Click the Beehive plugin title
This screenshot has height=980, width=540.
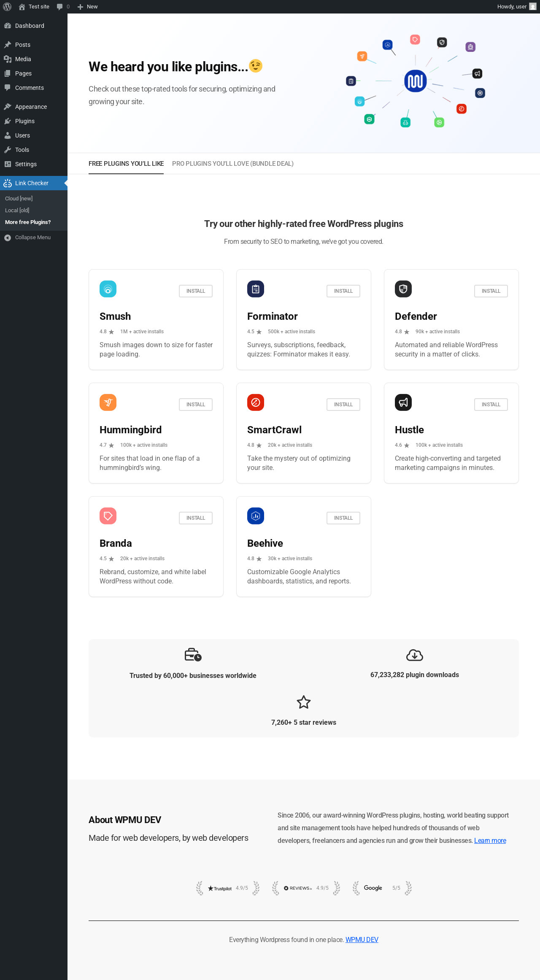point(265,543)
